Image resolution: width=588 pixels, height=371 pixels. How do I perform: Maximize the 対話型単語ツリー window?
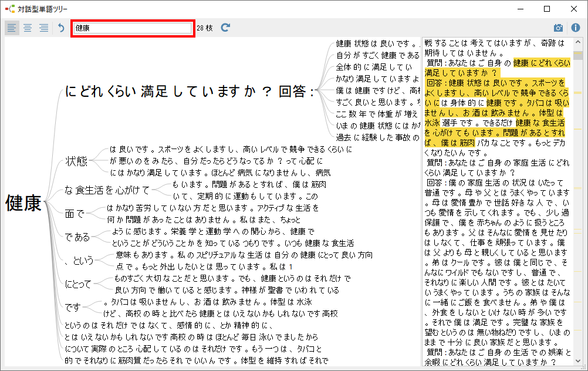click(x=547, y=9)
